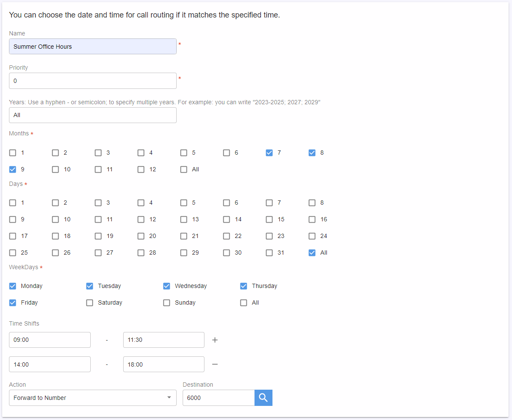The width and height of the screenshot is (512, 420).
Task: Enable the All checkbox under Months
Action: coord(183,169)
